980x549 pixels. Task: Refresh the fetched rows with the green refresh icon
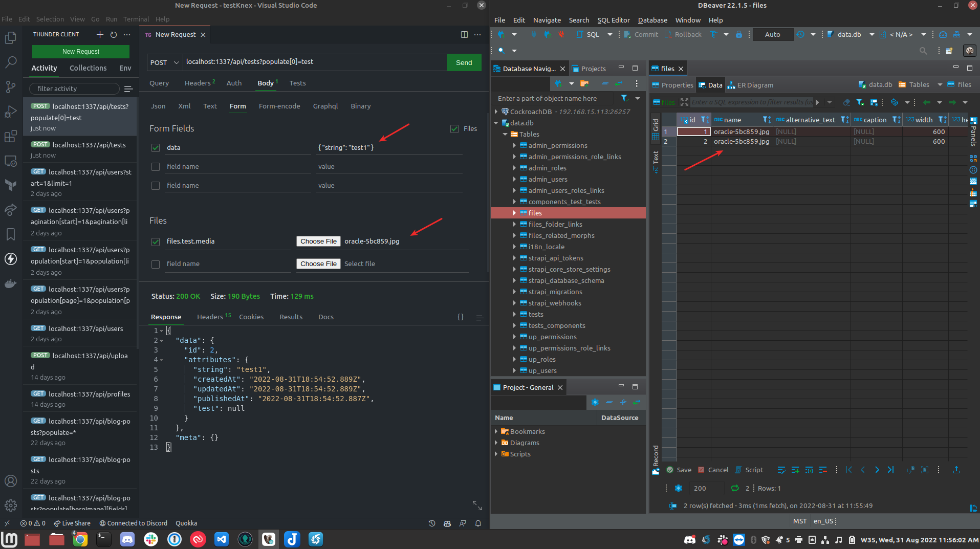[735, 488]
